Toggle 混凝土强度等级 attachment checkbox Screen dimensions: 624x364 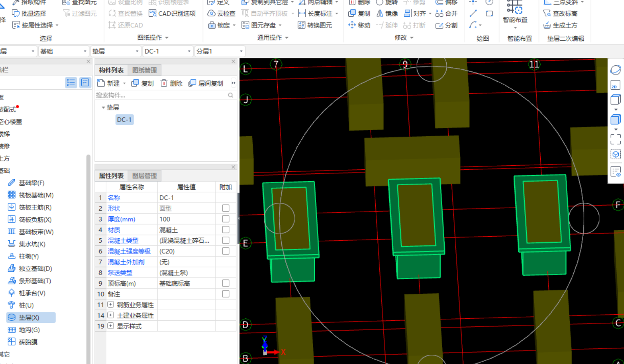tap(225, 251)
